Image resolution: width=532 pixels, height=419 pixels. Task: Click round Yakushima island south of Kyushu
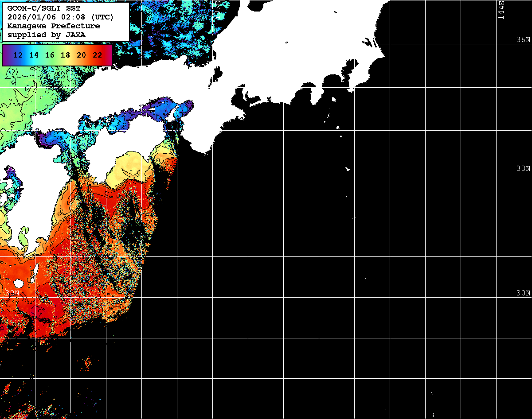[x=18, y=283]
